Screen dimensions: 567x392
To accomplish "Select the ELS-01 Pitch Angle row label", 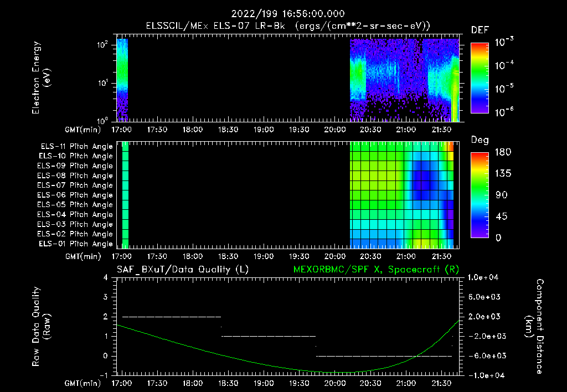I will 76,244.
